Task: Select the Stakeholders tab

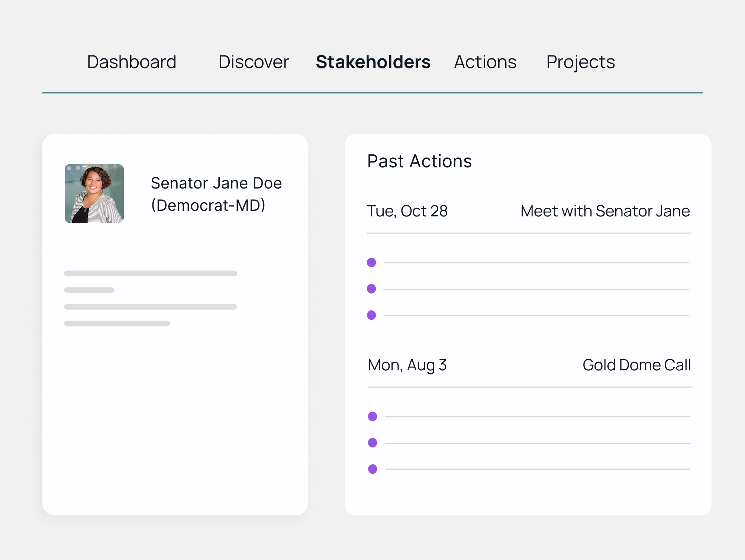Action: click(x=373, y=62)
